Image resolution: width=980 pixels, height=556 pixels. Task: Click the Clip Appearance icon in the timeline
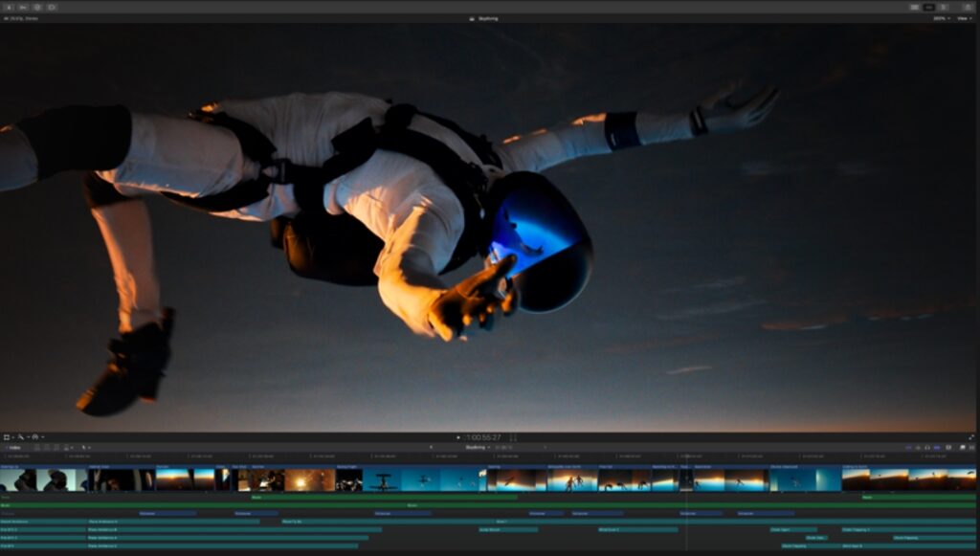pyautogui.click(x=947, y=447)
